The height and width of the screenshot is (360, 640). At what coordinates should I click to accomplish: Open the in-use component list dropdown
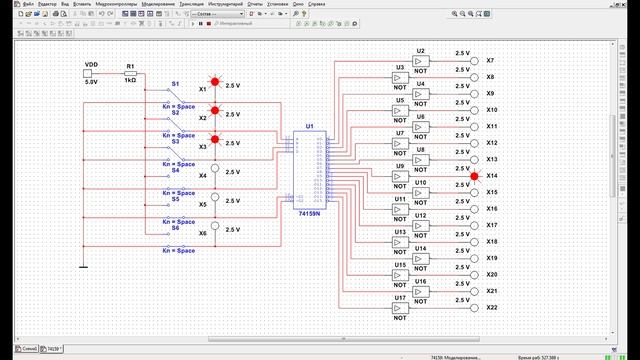tap(218, 14)
